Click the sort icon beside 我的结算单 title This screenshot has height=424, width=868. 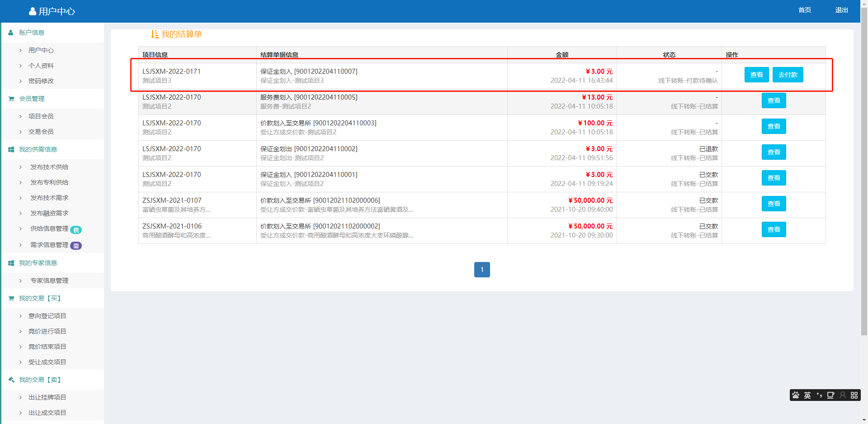[155, 34]
